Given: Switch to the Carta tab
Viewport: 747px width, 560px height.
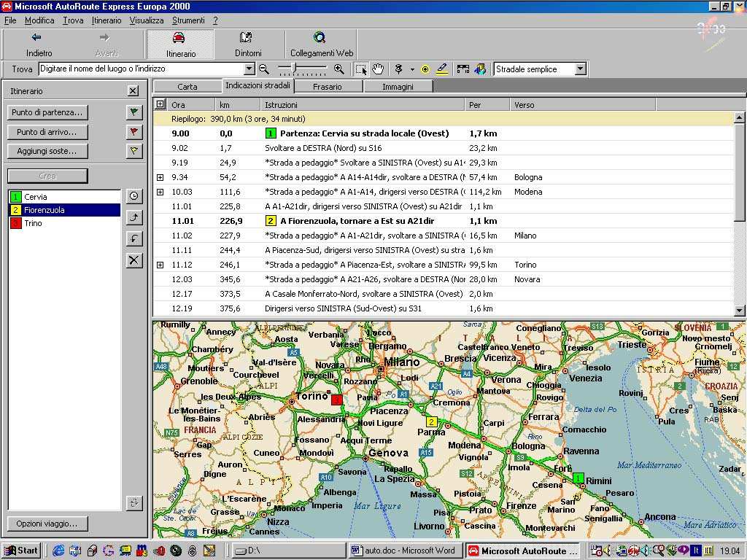Looking at the screenshot, I should tap(187, 87).
